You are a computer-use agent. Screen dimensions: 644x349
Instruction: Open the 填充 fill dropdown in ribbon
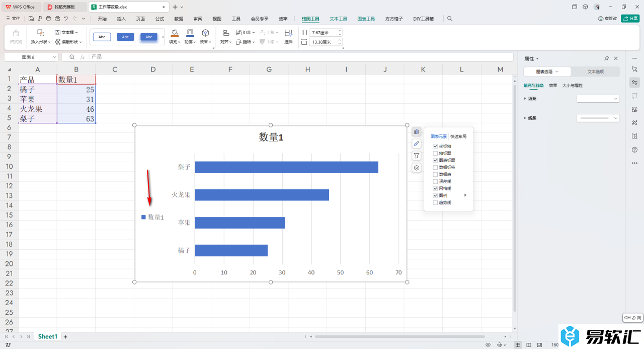click(174, 37)
